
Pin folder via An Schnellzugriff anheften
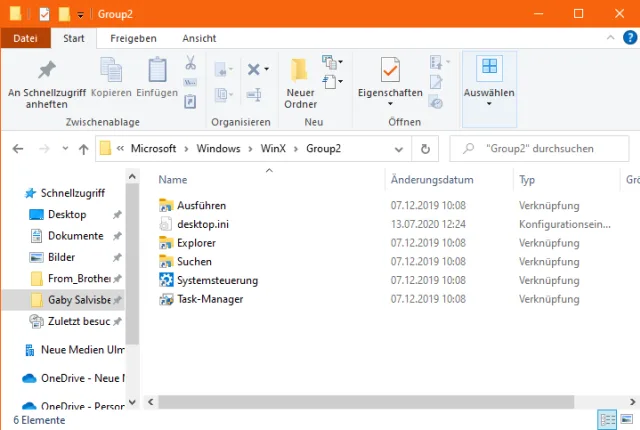tap(46, 82)
